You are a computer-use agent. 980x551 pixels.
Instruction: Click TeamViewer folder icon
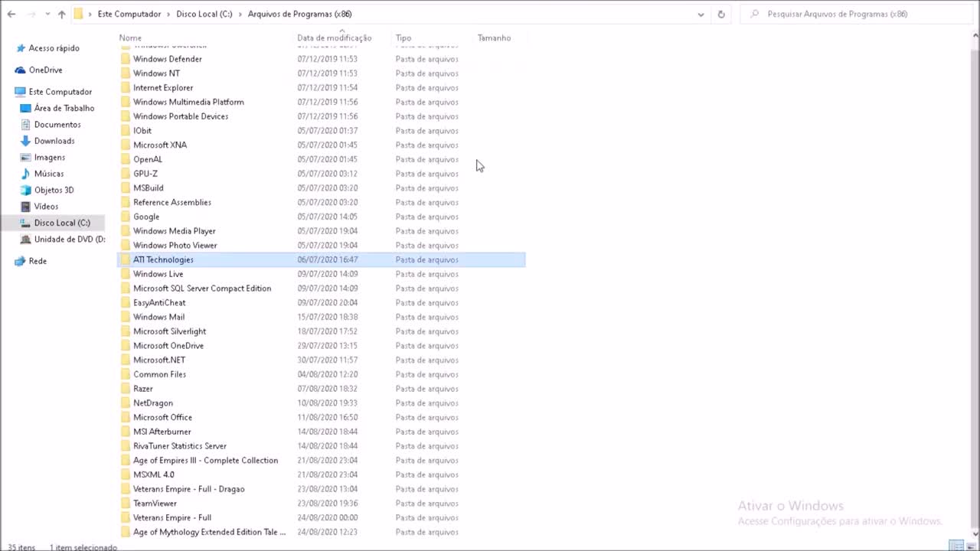click(x=126, y=504)
